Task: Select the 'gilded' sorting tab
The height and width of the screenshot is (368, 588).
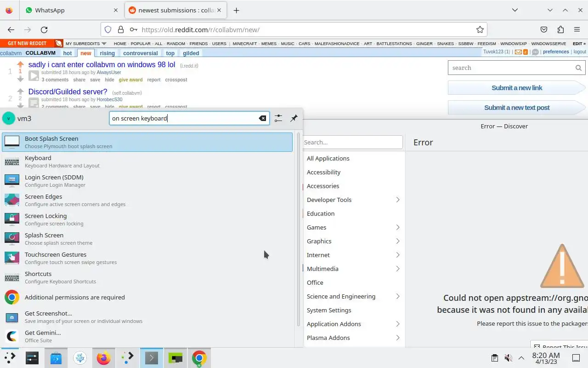Action: pyautogui.click(x=191, y=53)
